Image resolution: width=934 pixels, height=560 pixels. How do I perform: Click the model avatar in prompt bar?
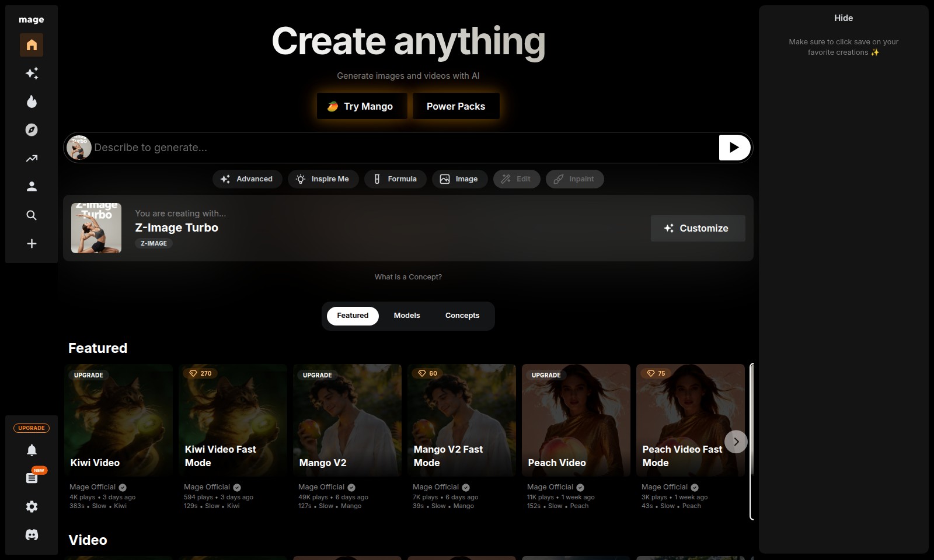click(79, 148)
